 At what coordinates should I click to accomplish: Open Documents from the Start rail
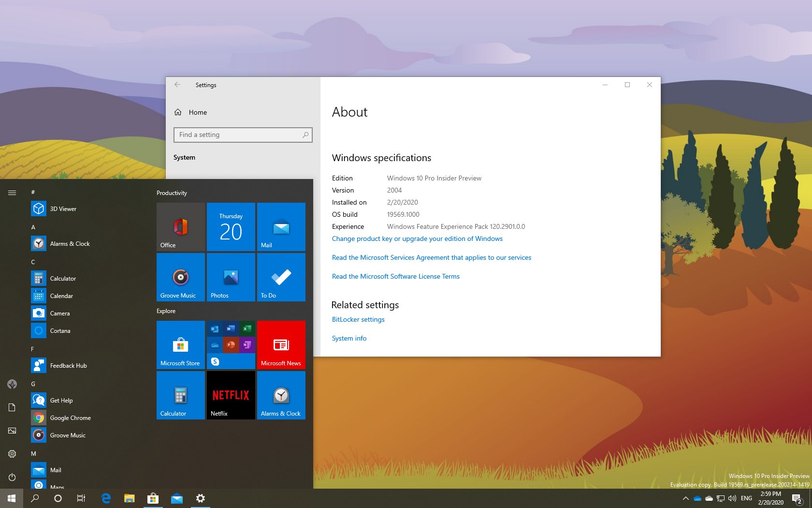(12, 407)
